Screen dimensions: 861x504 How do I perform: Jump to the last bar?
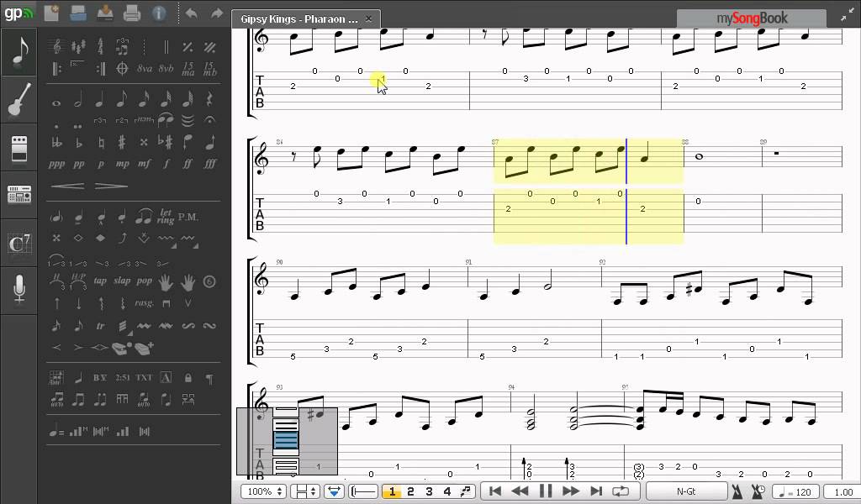(x=596, y=491)
